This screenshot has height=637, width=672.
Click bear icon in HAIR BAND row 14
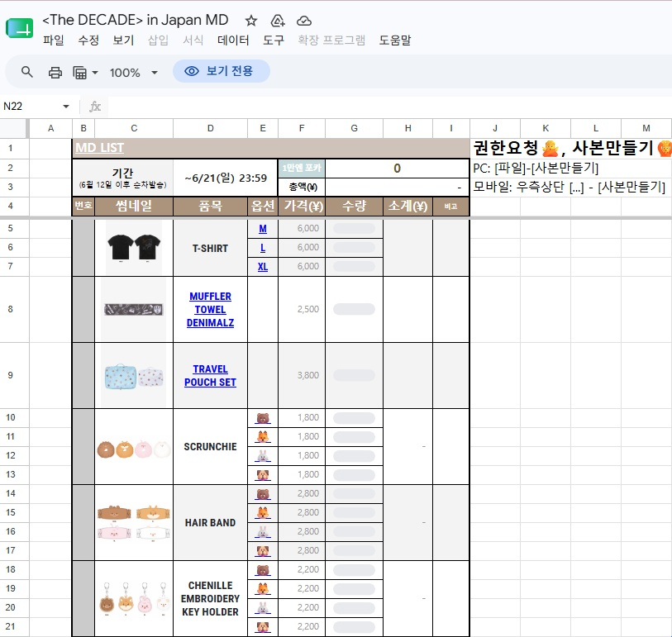(x=263, y=494)
